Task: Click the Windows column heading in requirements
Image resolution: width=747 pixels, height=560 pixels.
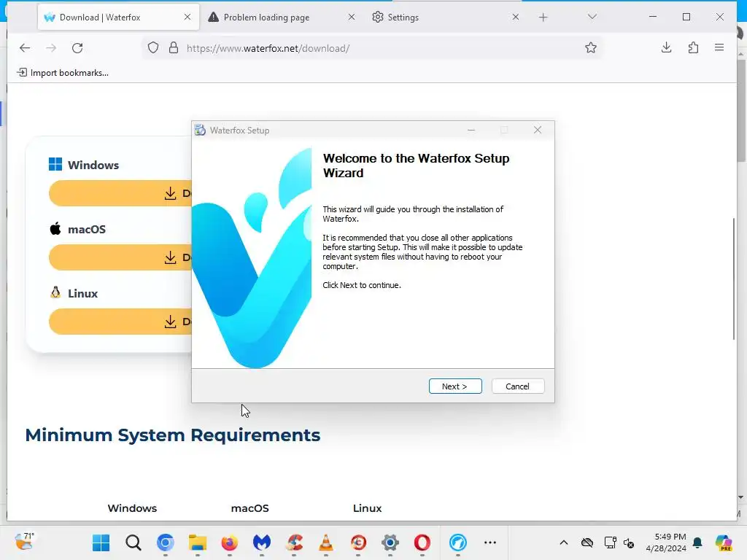Action: click(132, 508)
